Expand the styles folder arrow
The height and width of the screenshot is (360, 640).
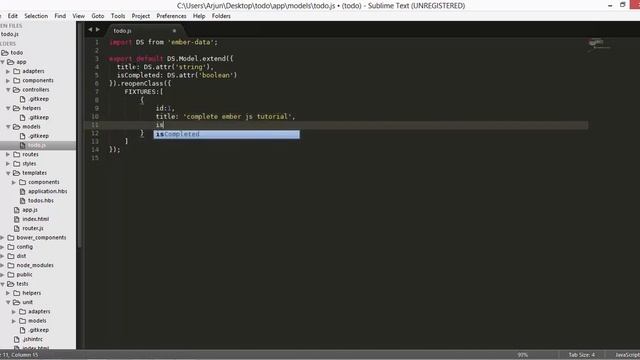coord(8,164)
